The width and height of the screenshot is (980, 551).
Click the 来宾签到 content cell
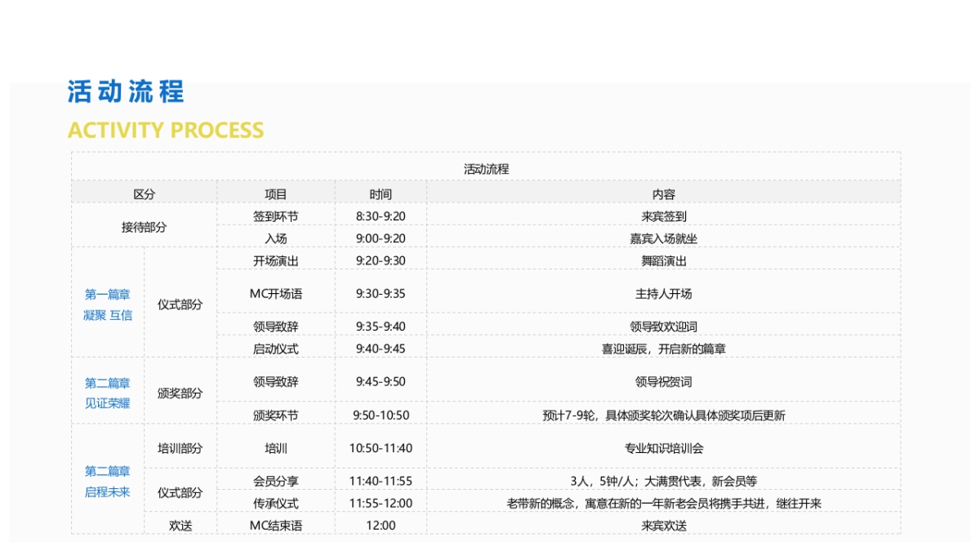click(x=665, y=215)
